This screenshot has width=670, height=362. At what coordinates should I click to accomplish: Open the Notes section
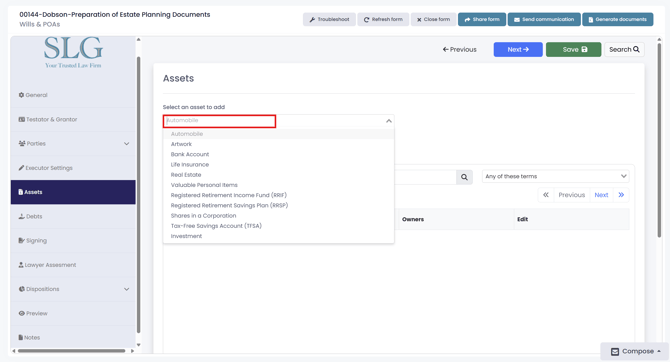coord(73,338)
